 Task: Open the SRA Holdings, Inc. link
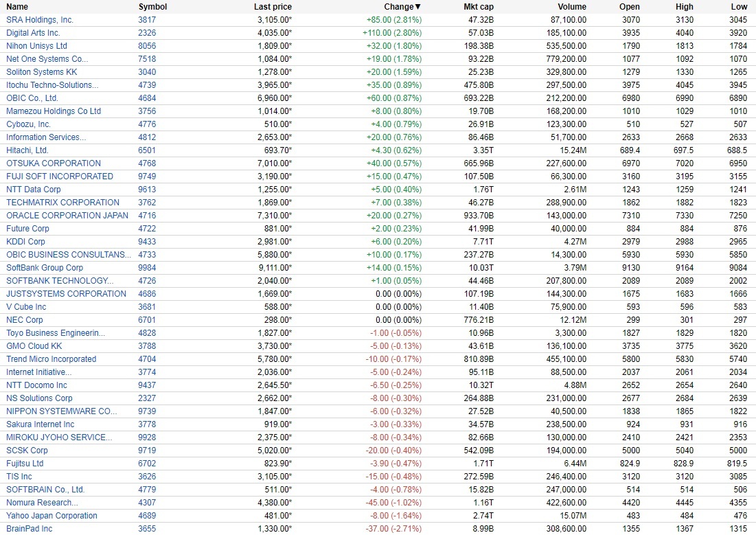click(x=40, y=20)
